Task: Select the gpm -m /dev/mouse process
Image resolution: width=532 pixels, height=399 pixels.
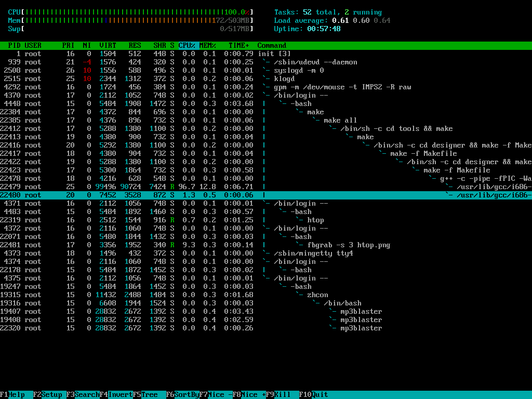Action: (x=266, y=87)
